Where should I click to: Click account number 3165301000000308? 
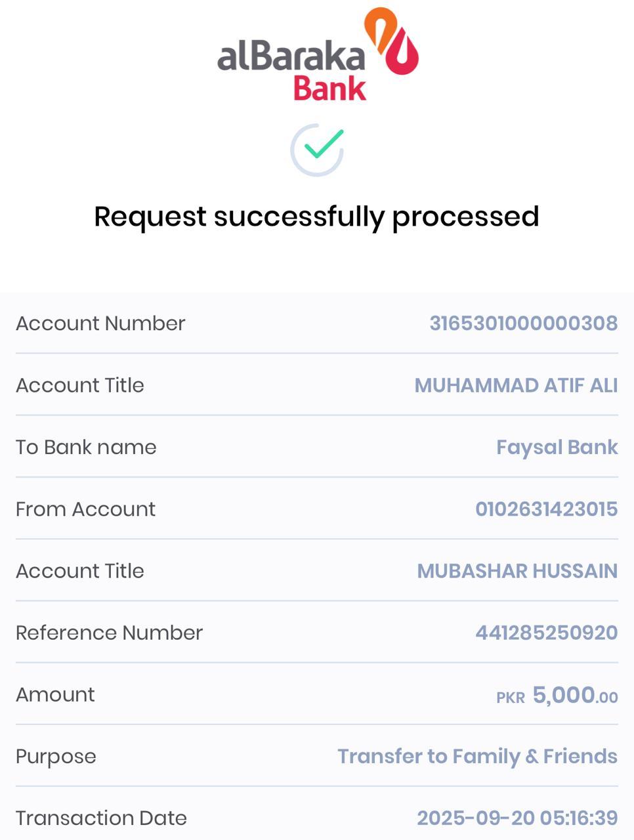523,324
